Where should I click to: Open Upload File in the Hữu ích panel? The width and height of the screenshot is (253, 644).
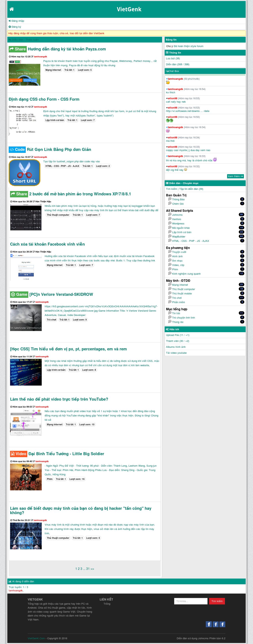coord(177,335)
